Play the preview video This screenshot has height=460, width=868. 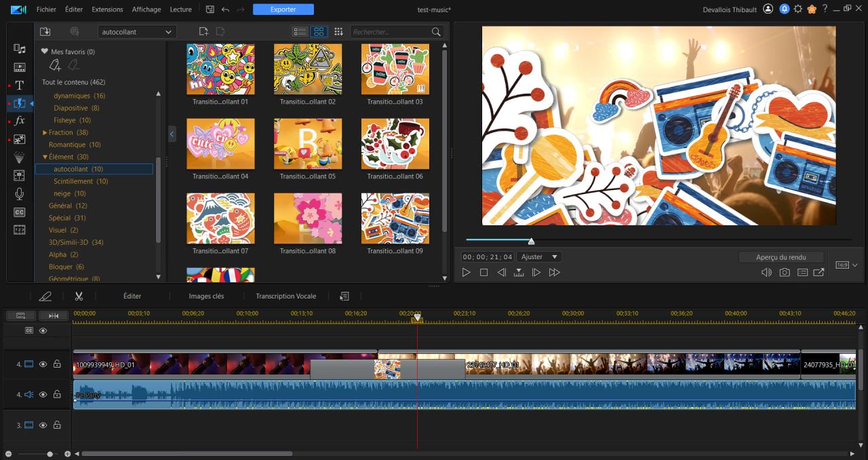(466, 272)
